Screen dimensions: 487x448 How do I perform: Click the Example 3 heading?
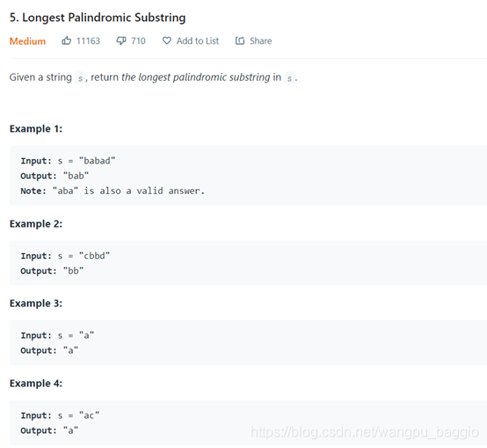[x=36, y=303]
